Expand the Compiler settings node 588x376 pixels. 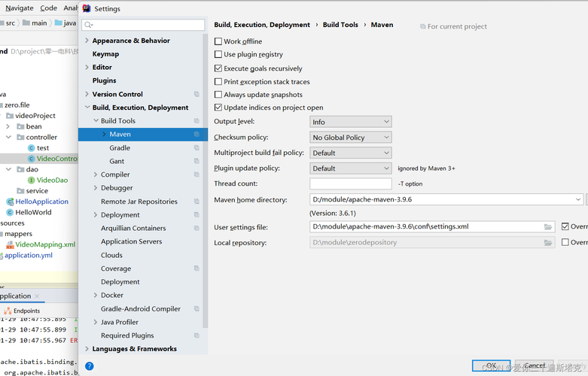[x=96, y=174]
